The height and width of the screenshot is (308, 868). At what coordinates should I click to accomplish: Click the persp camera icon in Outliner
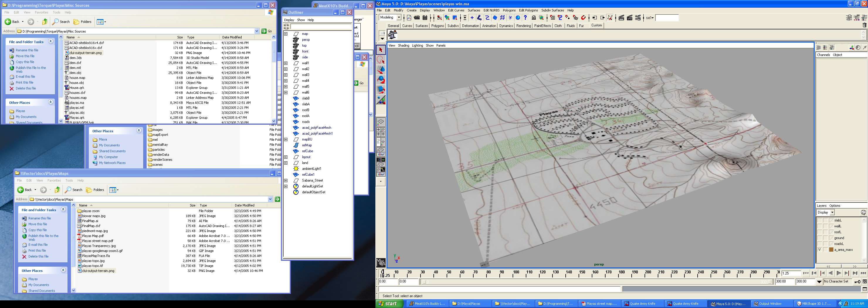point(296,40)
